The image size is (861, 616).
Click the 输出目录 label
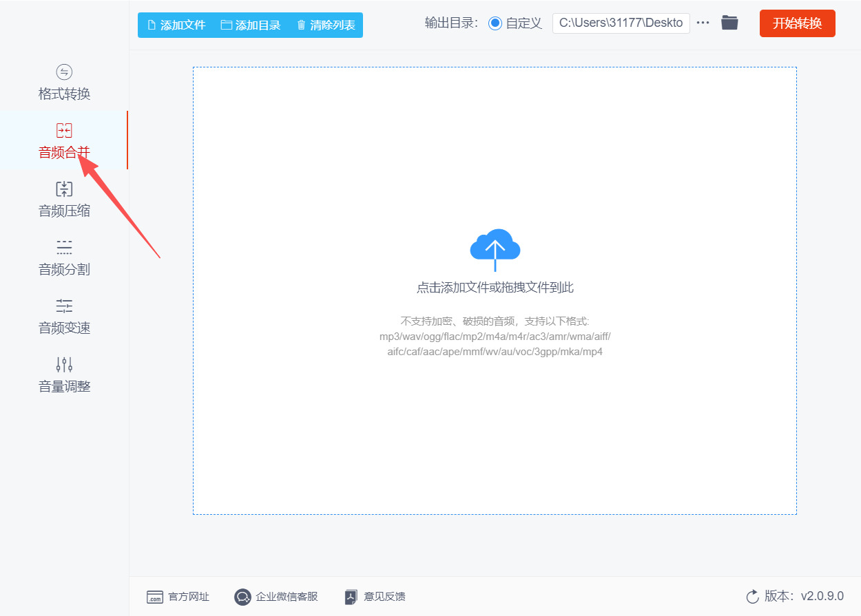click(x=452, y=23)
